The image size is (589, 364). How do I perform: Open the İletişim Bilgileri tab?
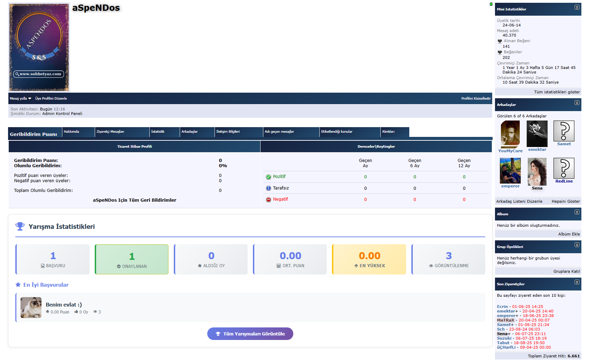point(228,132)
